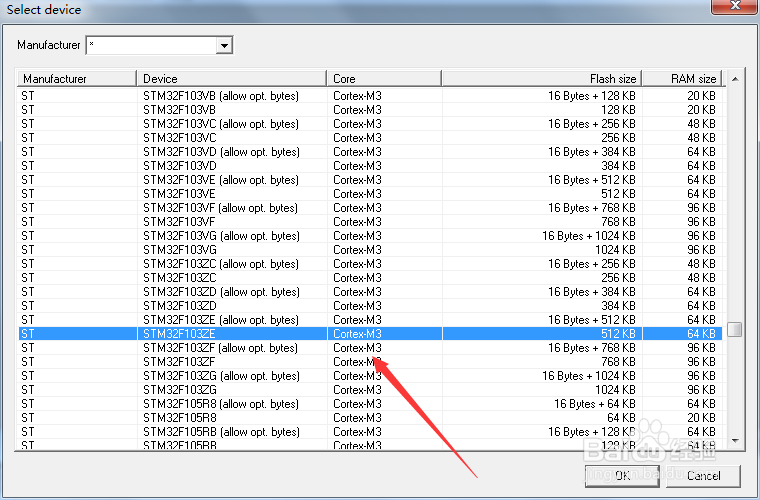Select STM32F103VF (allow opt. bytes) row
The image size is (760, 500).
370,208
